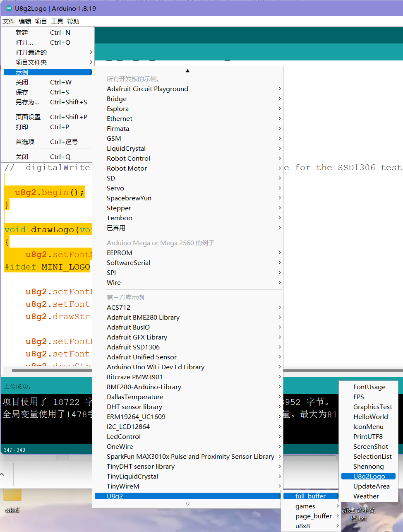Open the 项目 menu
Viewport: 403px width, 532px height.
point(41,21)
